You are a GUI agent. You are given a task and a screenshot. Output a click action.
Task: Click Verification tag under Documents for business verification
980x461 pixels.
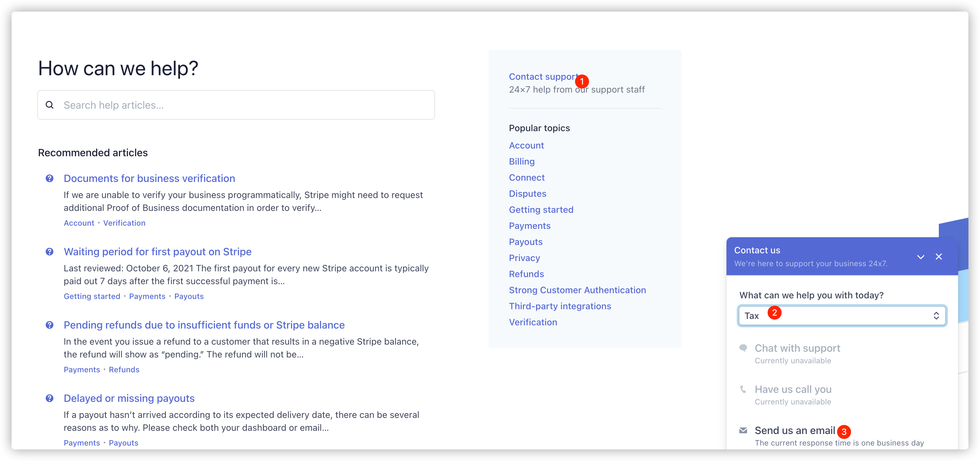coord(125,223)
